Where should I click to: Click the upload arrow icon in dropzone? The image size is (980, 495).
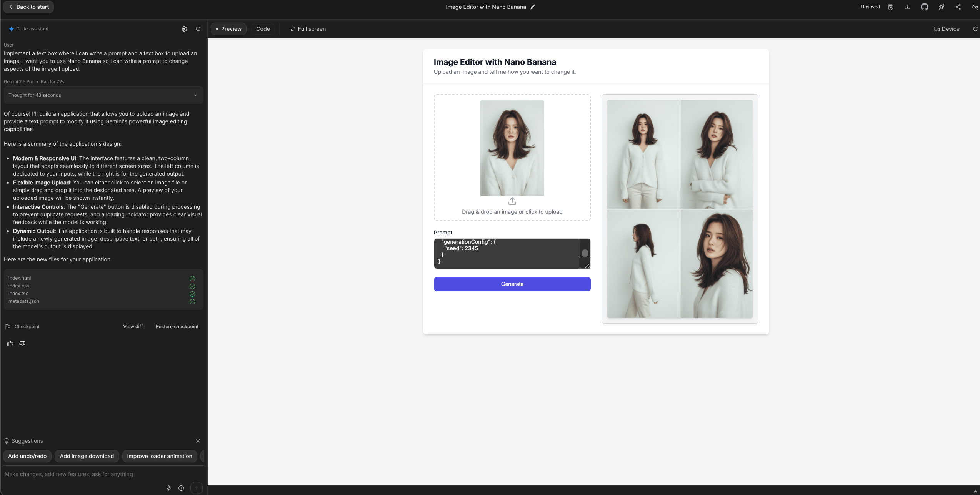[512, 201]
